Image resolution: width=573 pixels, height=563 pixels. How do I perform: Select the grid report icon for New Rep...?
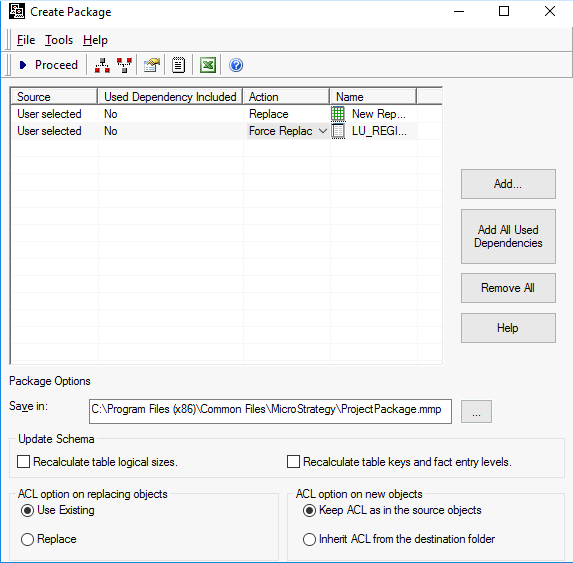click(x=338, y=114)
